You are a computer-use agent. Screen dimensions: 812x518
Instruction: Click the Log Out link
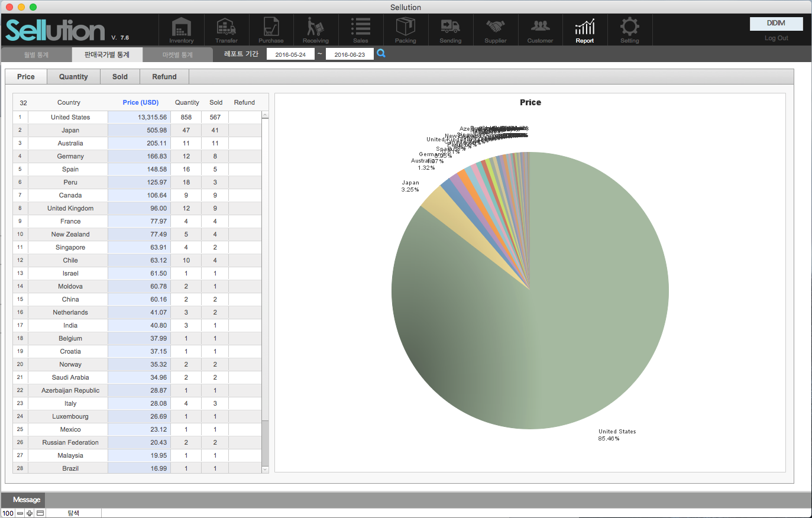[x=776, y=38]
